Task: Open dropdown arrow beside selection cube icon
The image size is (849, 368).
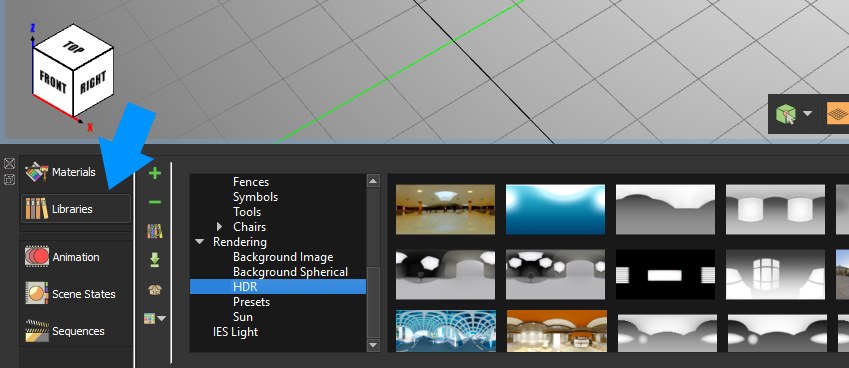Action: point(807,114)
